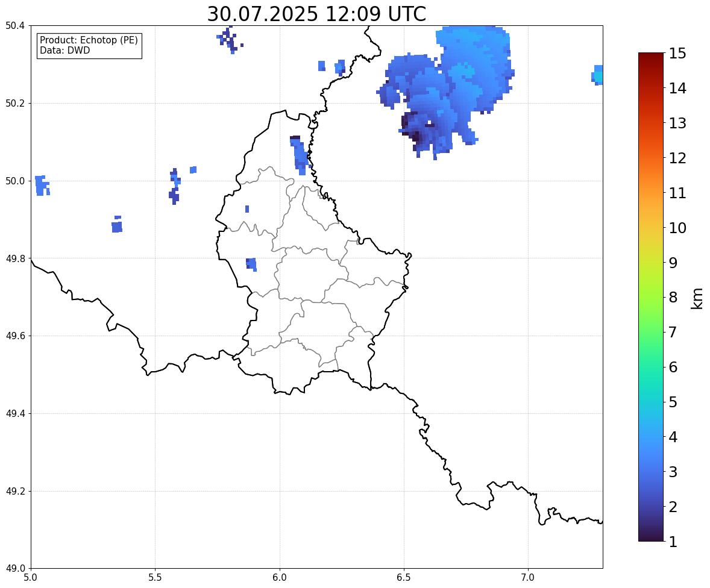The width and height of the screenshot is (710, 588).
Task: Click the "Data: DWD" legend line
Action: 64,50
